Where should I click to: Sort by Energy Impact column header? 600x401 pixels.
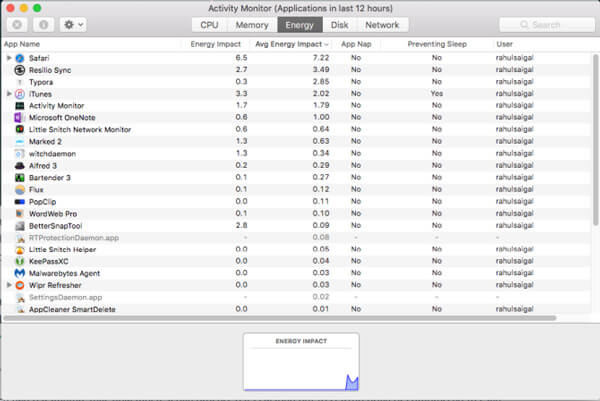point(216,44)
